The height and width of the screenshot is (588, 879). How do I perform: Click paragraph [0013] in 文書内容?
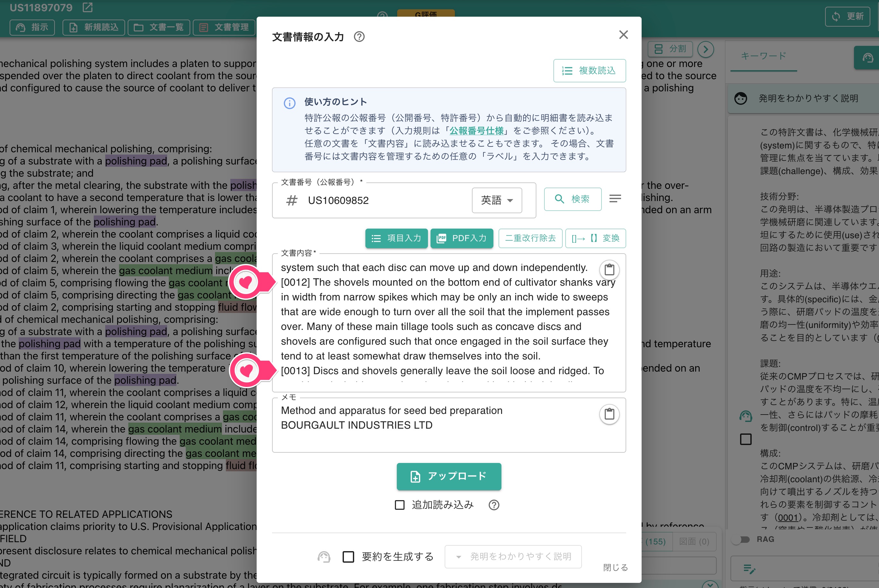tap(442, 371)
